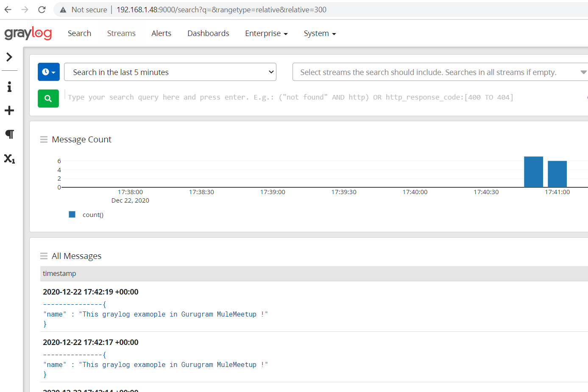Open the 17:42:19 message entry

[91, 292]
